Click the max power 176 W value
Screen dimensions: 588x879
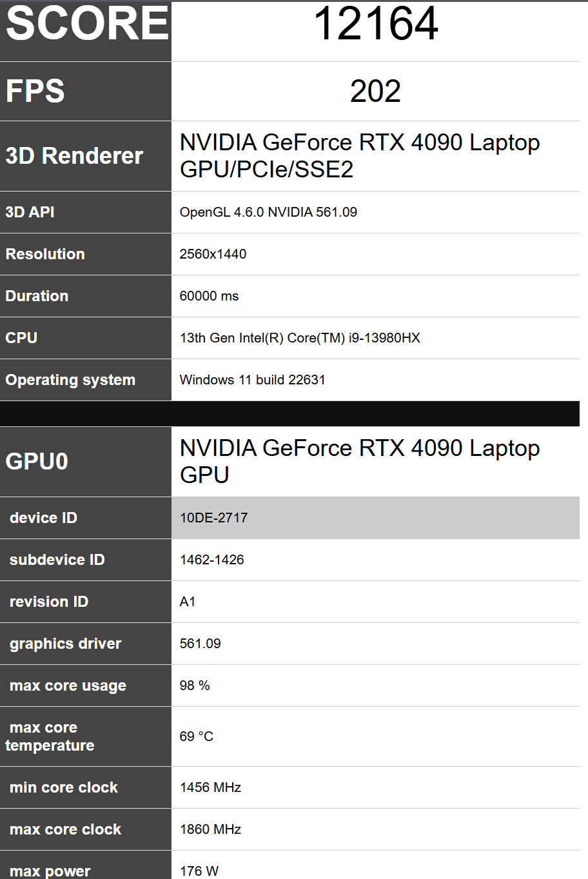coord(199,871)
